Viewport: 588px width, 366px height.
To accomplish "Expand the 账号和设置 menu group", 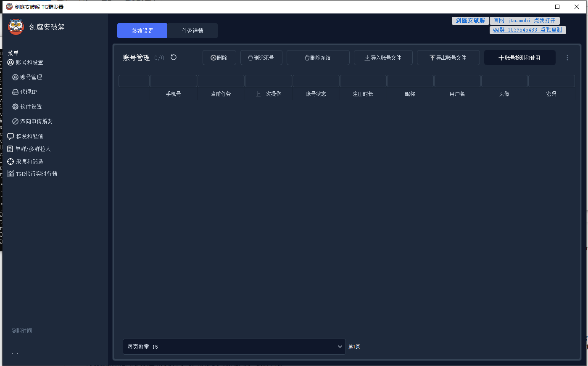I will (25, 62).
